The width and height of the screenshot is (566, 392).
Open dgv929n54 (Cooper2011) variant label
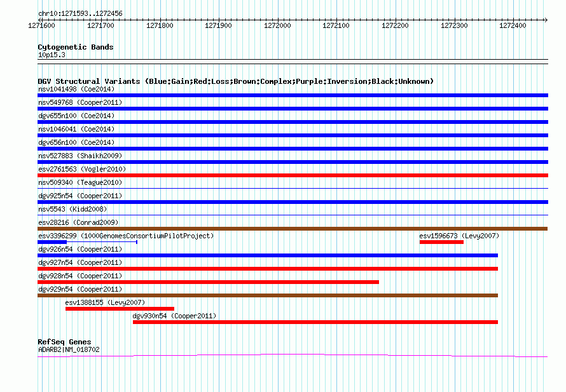click(x=80, y=289)
